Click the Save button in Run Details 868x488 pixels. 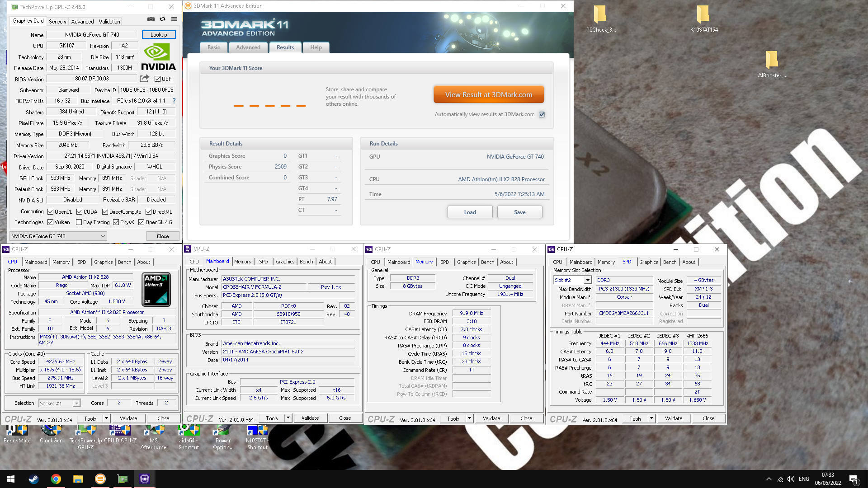coord(520,212)
